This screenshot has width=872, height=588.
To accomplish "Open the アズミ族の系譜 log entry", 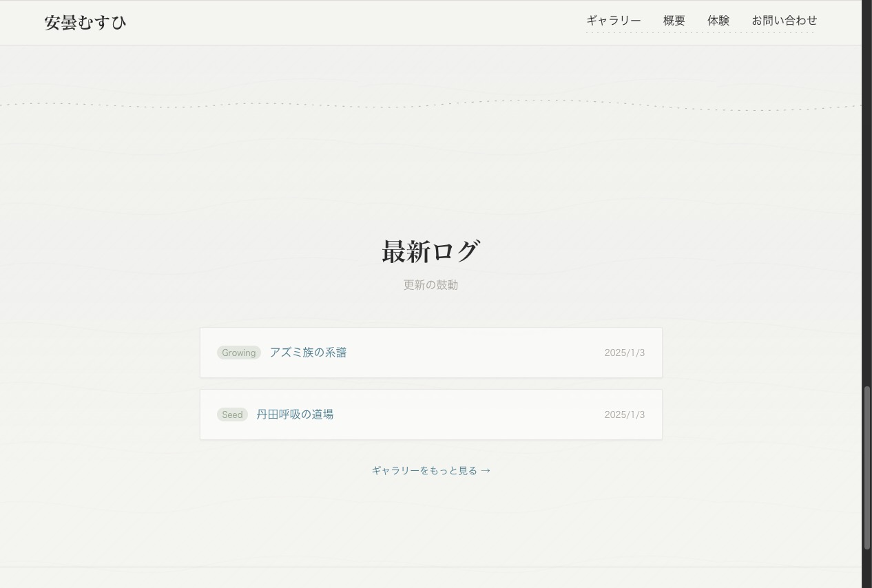I will tap(309, 352).
